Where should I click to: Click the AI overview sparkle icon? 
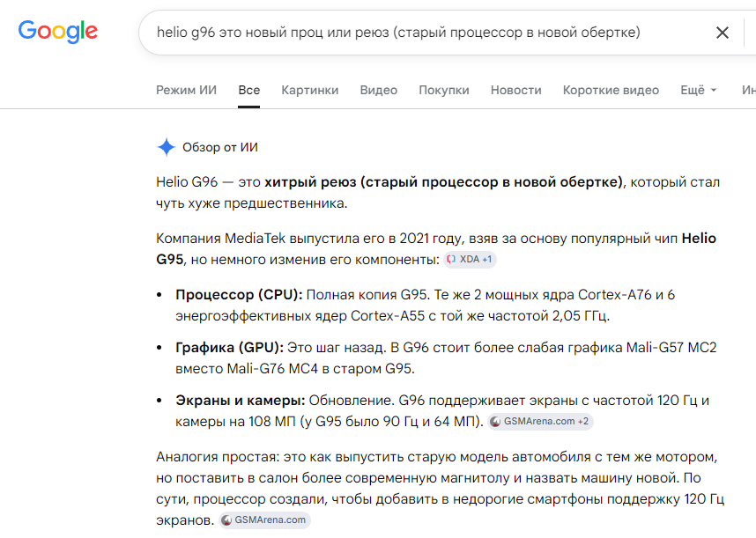pos(167,147)
